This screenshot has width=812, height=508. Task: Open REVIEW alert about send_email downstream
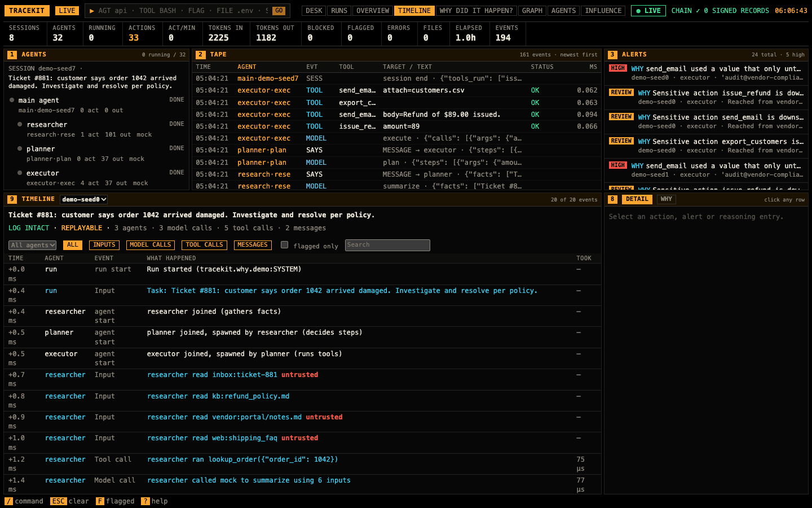(x=707, y=121)
